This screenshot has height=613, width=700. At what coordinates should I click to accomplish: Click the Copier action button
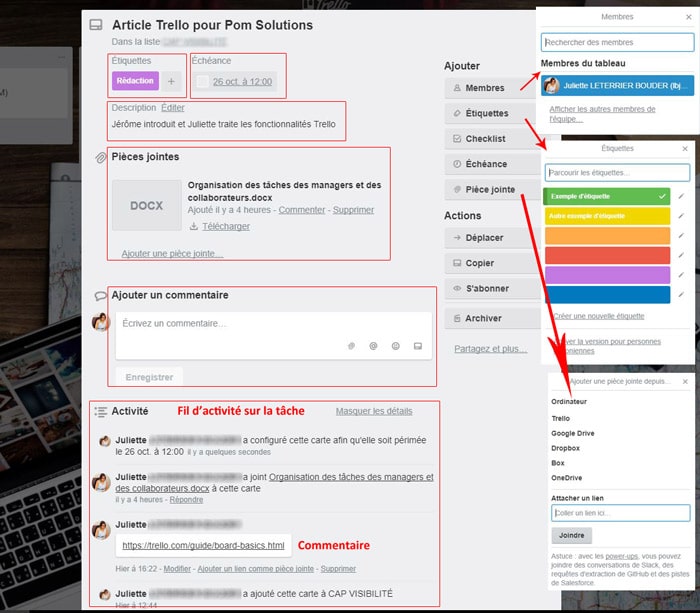[x=492, y=263]
